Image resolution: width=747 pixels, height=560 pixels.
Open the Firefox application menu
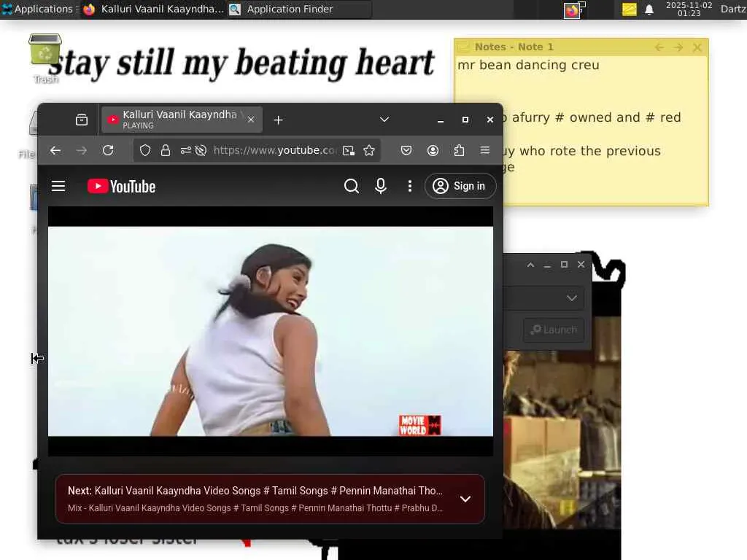(485, 150)
